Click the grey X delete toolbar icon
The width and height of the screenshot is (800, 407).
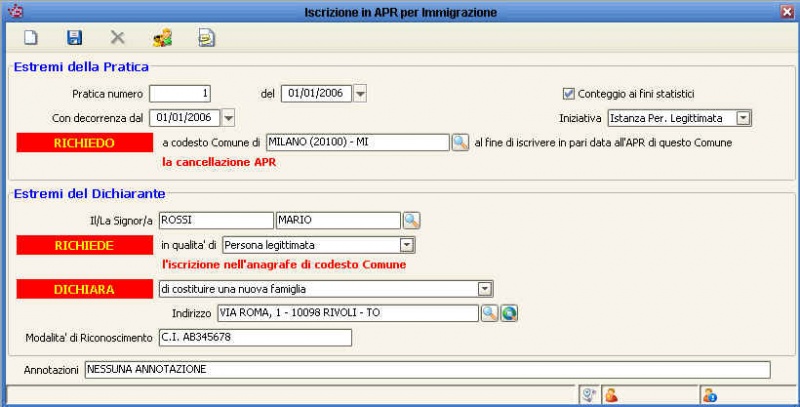coord(118,37)
